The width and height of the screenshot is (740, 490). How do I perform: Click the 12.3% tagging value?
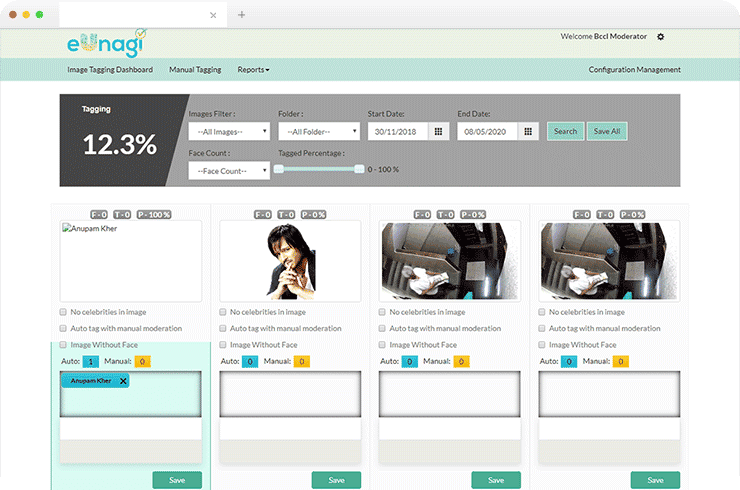pos(119,144)
